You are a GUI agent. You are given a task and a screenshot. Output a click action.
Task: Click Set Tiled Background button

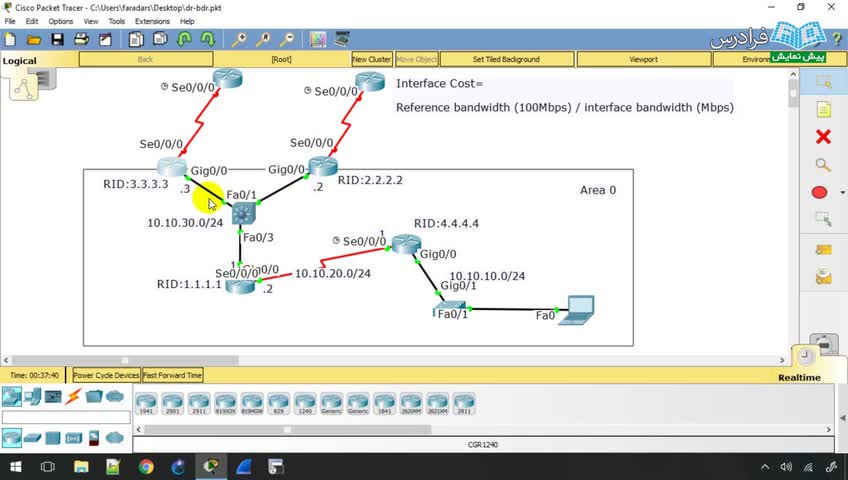[506, 59]
